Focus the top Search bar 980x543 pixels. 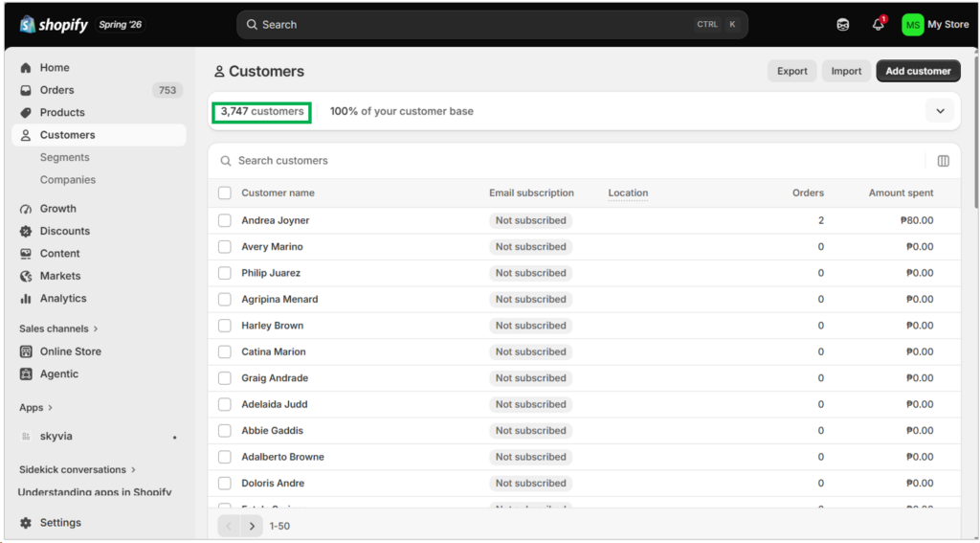point(492,24)
